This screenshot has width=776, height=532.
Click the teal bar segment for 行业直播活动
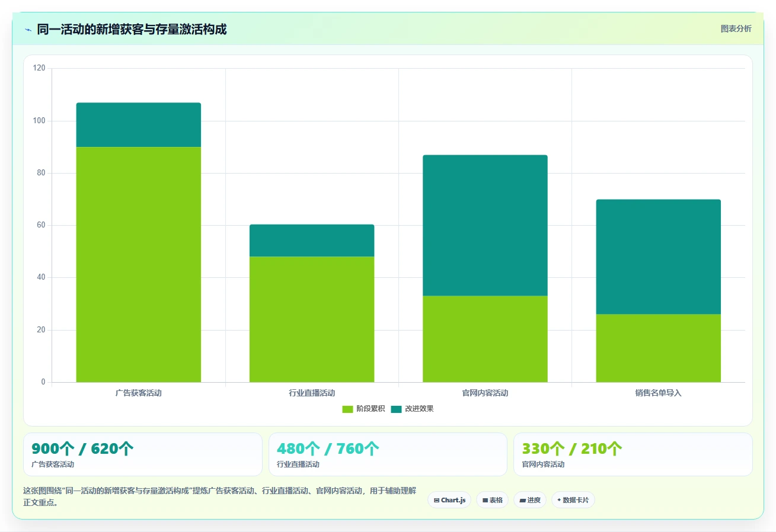click(312, 241)
